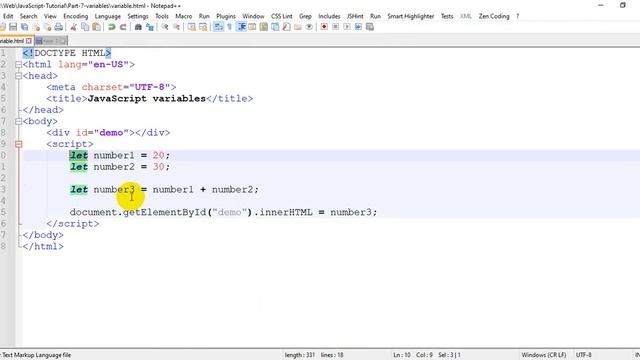Click the Redo arrow icon
The image size is (640, 360).
122,27
